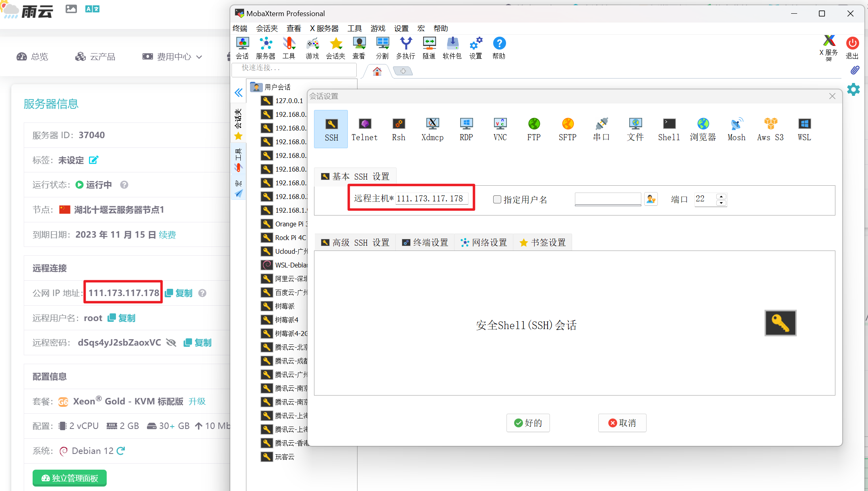
Task: Open the X服务器 menu
Action: pos(324,28)
